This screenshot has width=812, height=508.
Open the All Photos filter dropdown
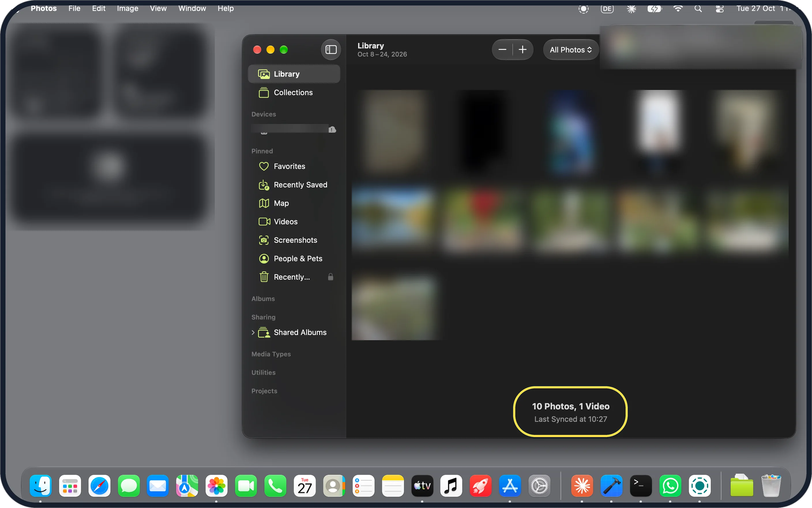tap(571, 50)
